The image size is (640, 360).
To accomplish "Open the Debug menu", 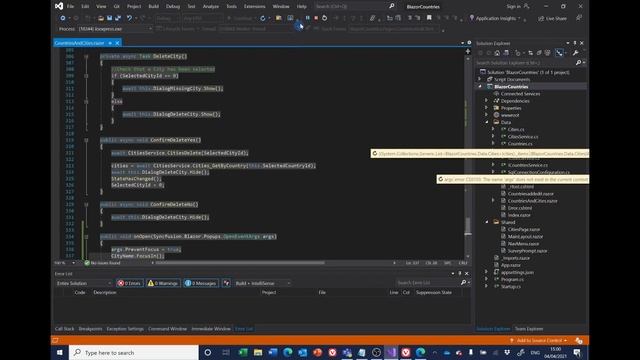I will pyautogui.click(x=173, y=7).
